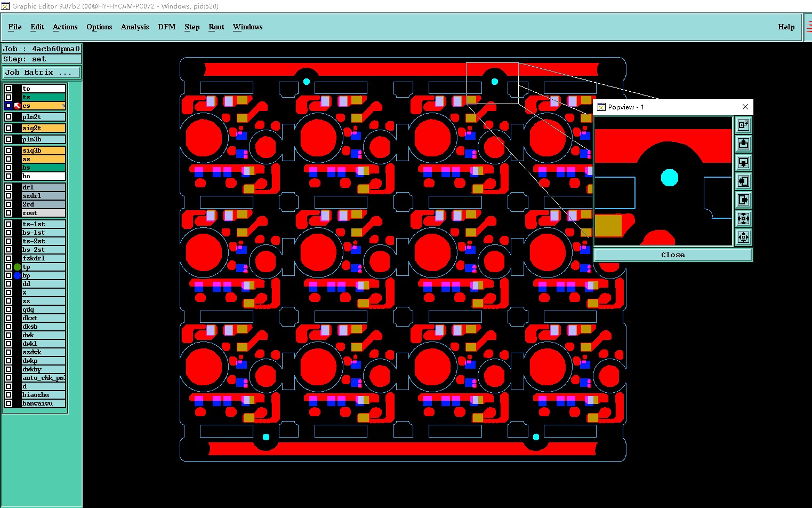The image size is (812, 508).
Task: Check the box for layer pln3b
Action: click(9, 139)
